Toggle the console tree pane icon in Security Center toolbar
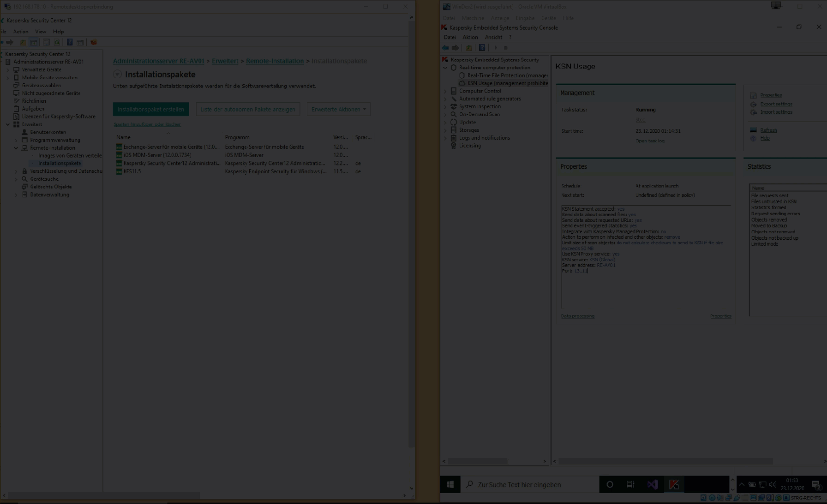 pyautogui.click(x=33, y=42)
